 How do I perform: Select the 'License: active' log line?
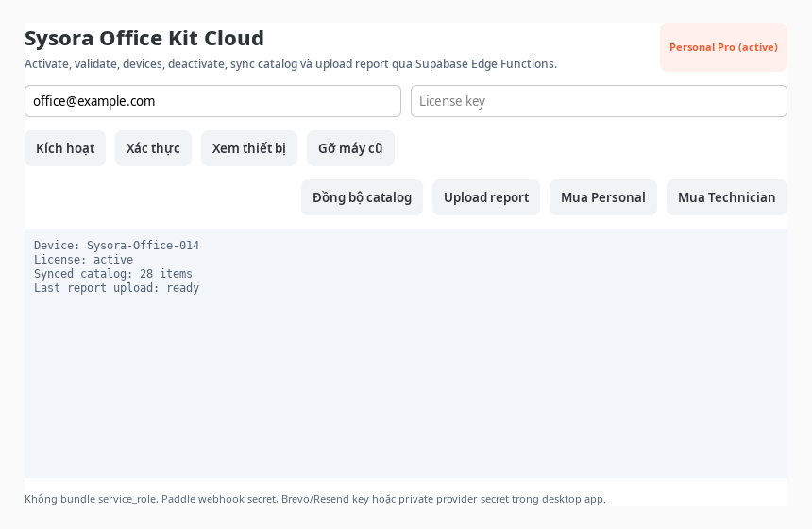click(83, 259)
